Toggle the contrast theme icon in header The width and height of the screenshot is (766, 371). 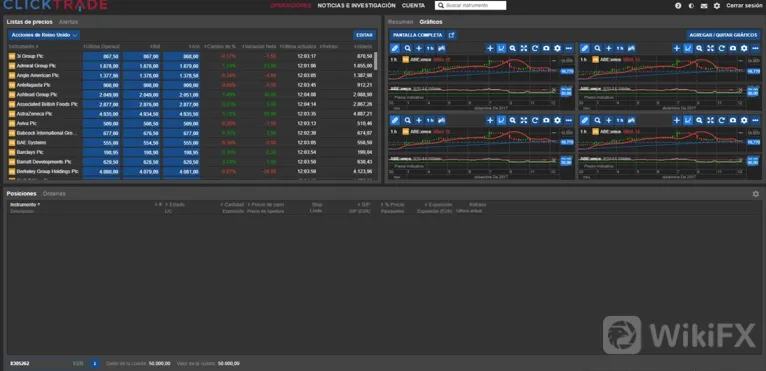click(x=691, y=6)
